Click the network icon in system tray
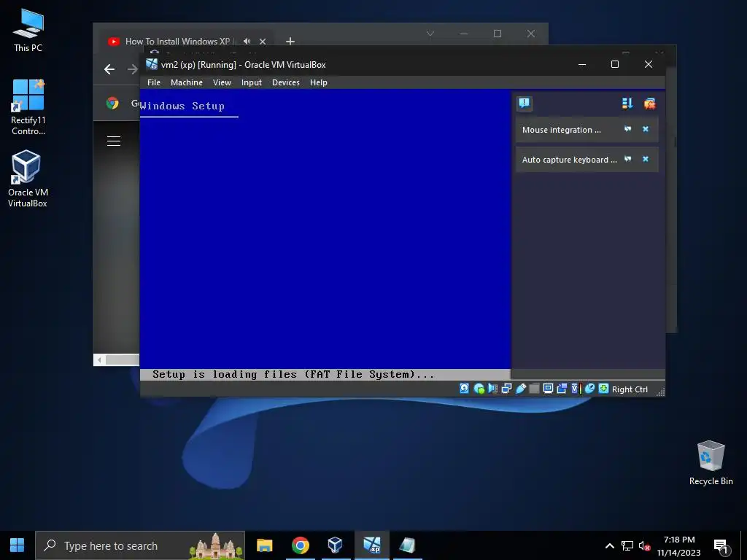The image size is (747, 560). (x=627, y=545)
